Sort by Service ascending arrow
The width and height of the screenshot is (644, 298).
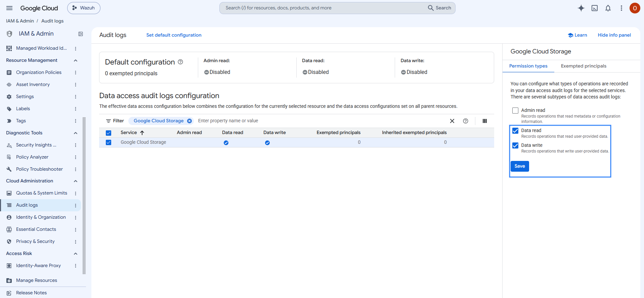[x=142, y=133]
